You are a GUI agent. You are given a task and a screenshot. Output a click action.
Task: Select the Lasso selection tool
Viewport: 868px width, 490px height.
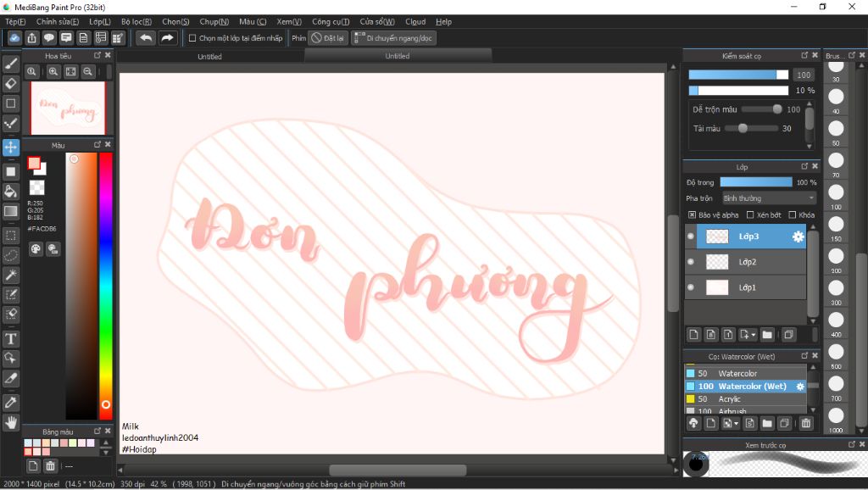pyautogui.click(x=10, y=255)
